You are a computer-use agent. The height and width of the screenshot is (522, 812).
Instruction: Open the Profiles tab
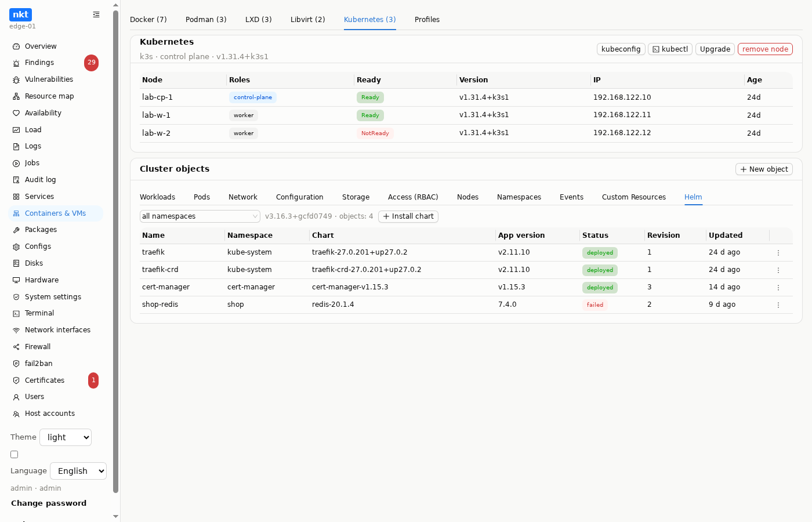[x=427, y=20]
